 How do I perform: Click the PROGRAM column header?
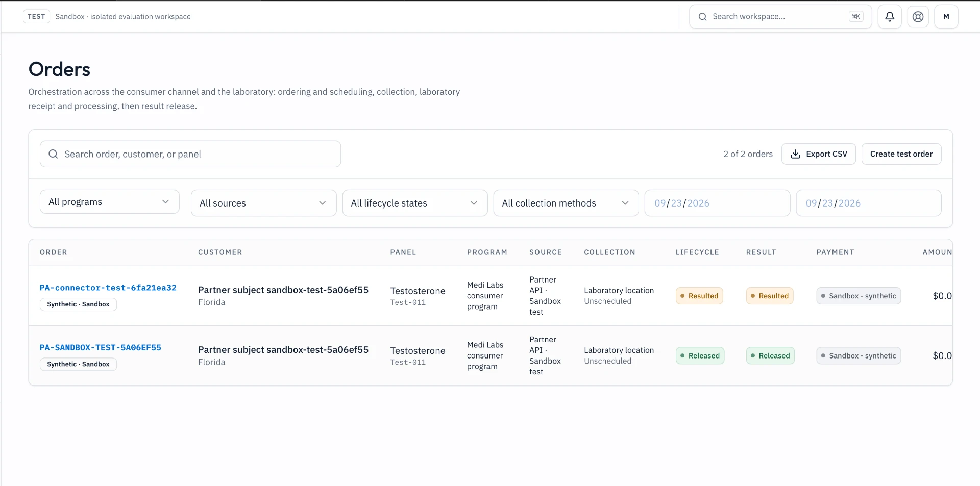(487, 252)
